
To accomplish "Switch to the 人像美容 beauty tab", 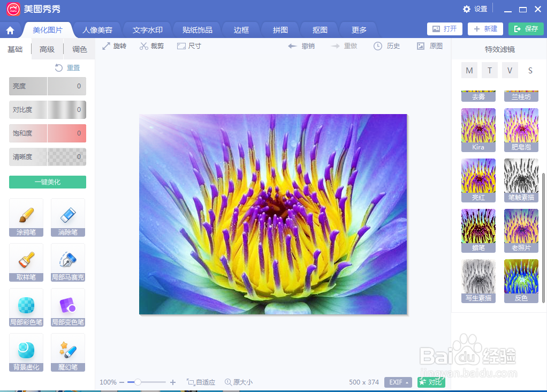I will coord(98,29).
